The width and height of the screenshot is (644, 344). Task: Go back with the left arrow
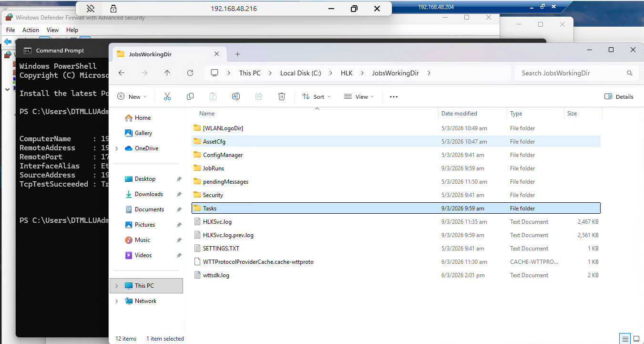point(122,73)
